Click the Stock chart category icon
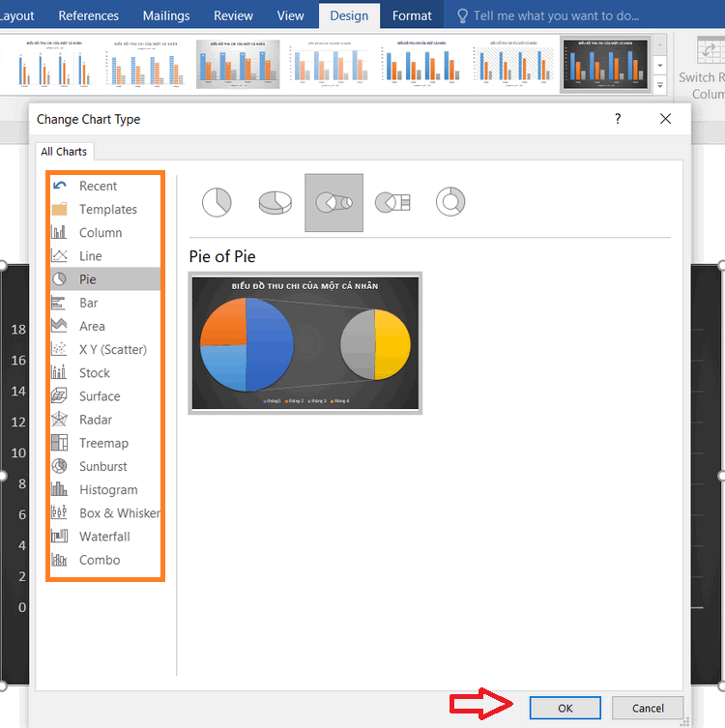Image resolution: width=725 pixels, height=728 pixels. [x=59, y=372]
